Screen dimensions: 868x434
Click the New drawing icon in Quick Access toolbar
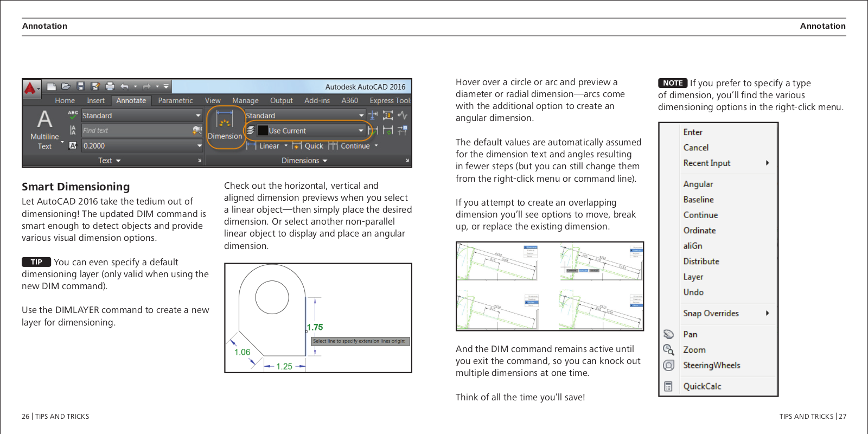coord(52,86)
